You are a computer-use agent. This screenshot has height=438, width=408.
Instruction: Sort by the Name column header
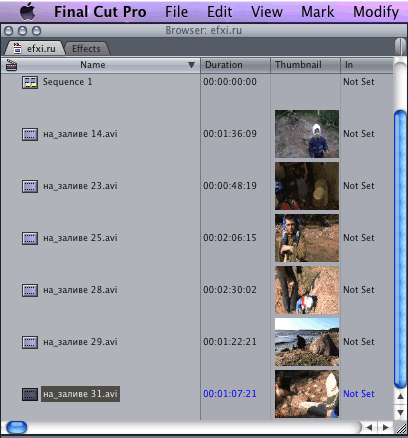(100, 65)
